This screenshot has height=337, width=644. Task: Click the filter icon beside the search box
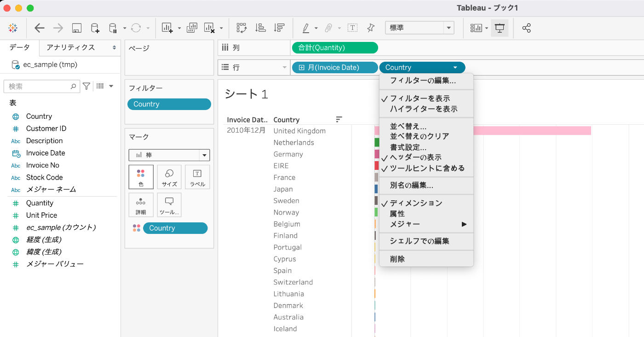coord(86,86)
